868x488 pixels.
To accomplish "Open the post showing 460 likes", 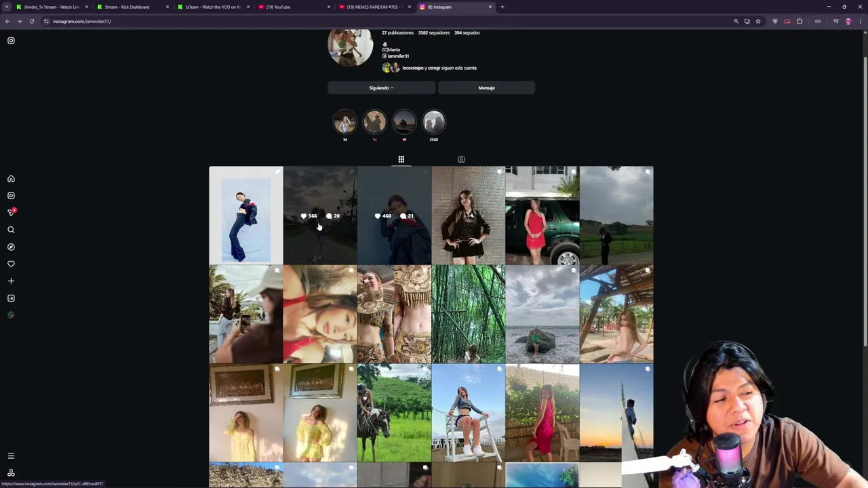I will (394, 215).
